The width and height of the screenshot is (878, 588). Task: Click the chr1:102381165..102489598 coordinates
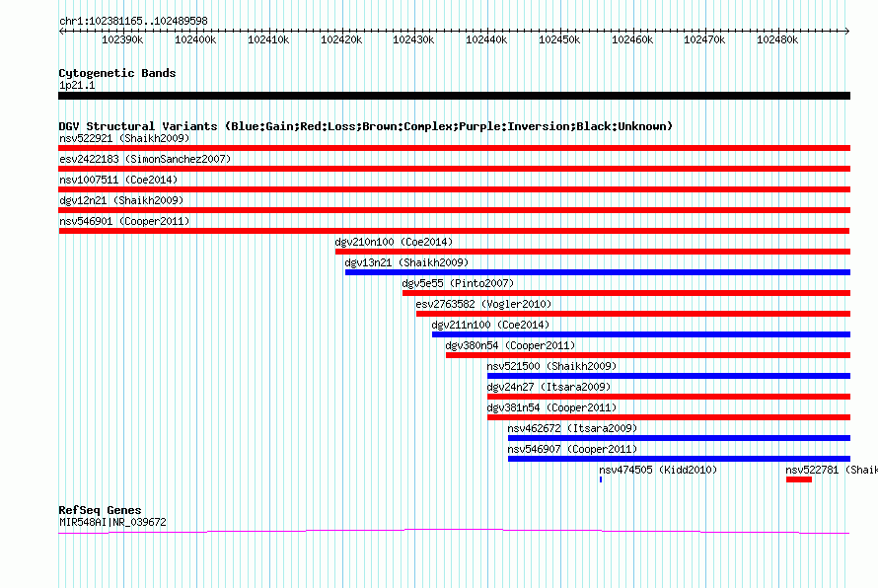click(133, 21)
